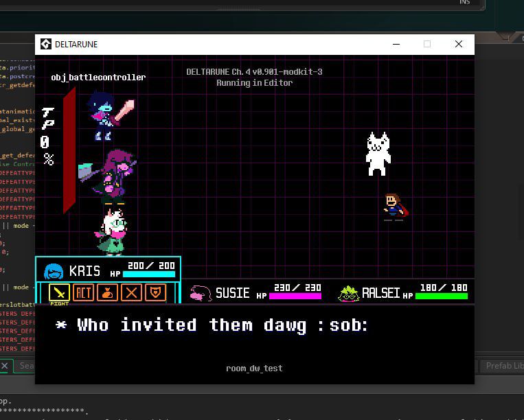Click the Ralsei battle sprite in green robe
This screenshot has height=420, width=524.
tap(111, 232)
